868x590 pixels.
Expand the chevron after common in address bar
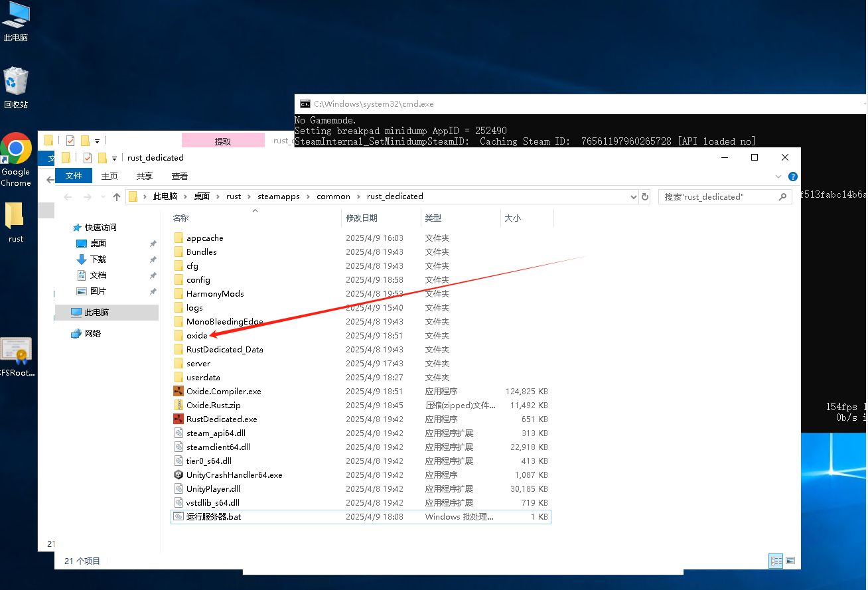pos(358,196)
